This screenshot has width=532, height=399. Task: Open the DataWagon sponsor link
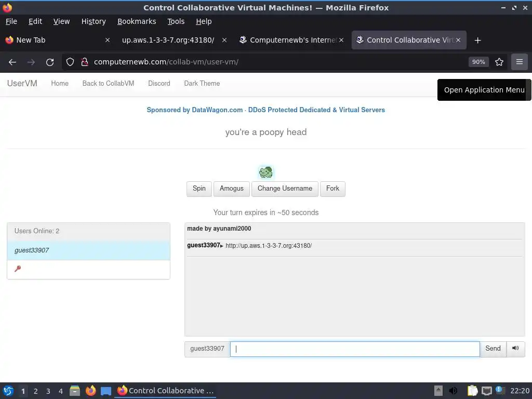tap(265, 110)
